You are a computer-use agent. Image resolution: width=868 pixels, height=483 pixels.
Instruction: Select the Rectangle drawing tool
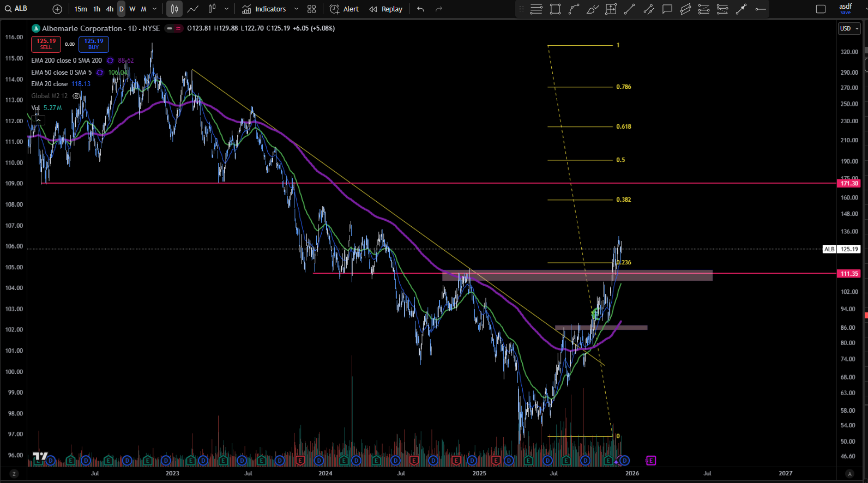point(556,9)
